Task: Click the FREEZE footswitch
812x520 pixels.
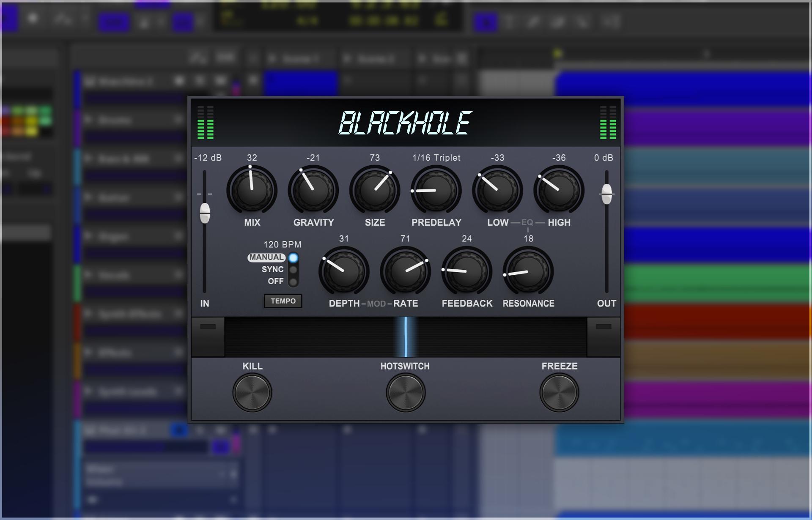Action: coord(559,392)
